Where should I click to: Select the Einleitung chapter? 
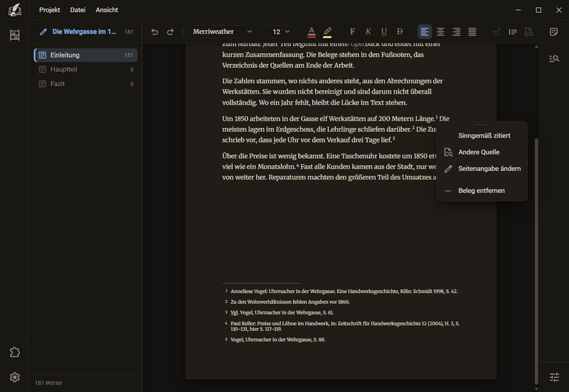pos(86,55)
